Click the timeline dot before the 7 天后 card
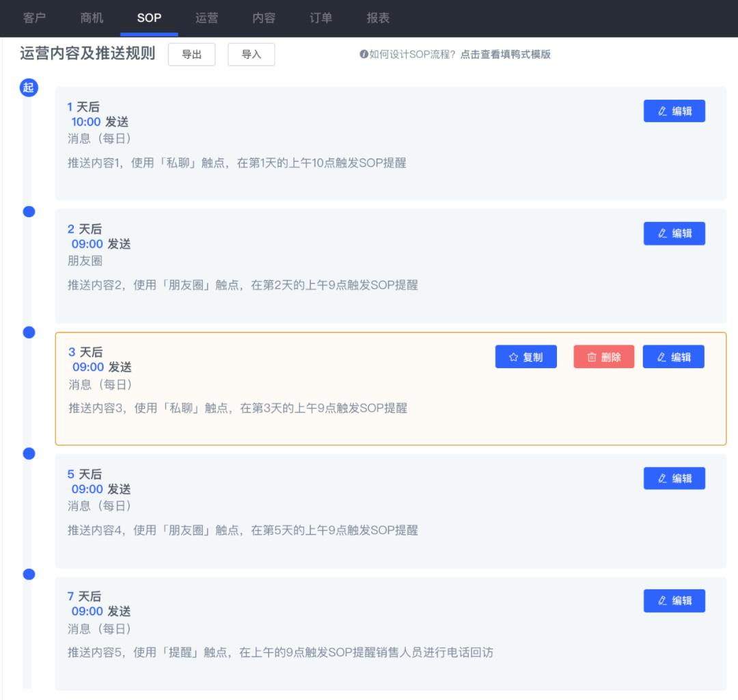This screenshot has height=700, width=738. point(29,574)
